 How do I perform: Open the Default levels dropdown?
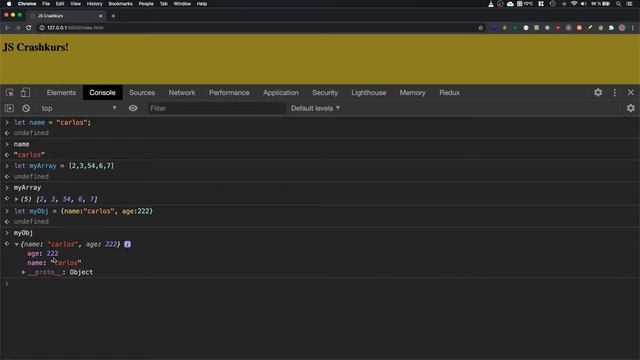[x=315, y=108]
